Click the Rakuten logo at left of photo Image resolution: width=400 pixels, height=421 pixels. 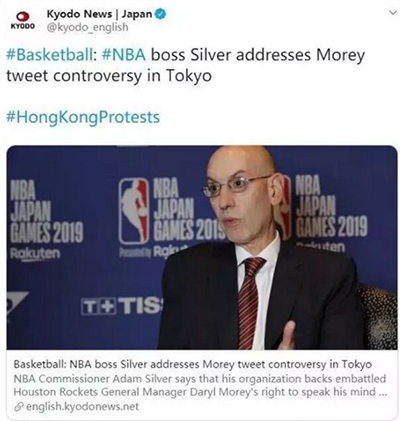(35, 254)
